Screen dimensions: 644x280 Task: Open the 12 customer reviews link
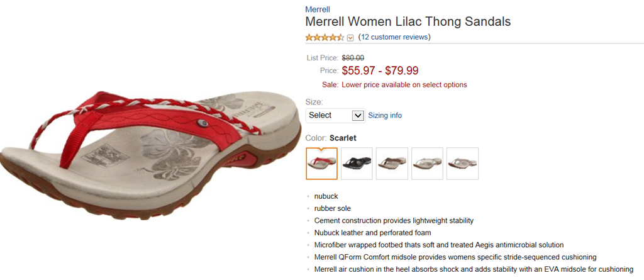click(394, 37)
